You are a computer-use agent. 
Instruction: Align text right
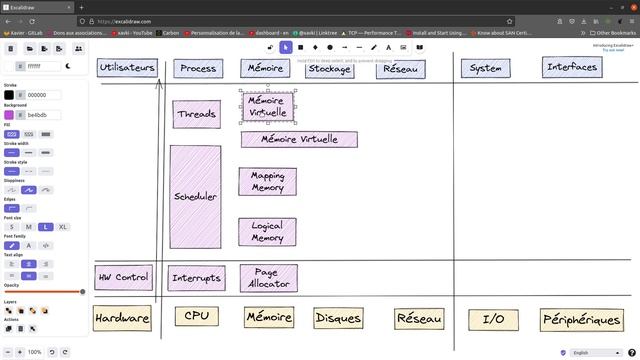coord(46,264)
